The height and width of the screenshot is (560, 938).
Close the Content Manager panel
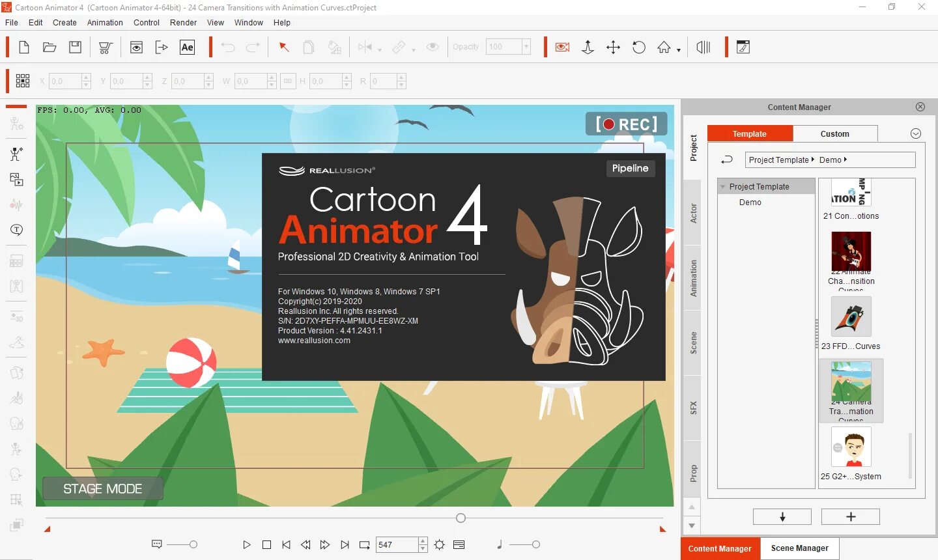pyautogui.click(x=920, y=107)
